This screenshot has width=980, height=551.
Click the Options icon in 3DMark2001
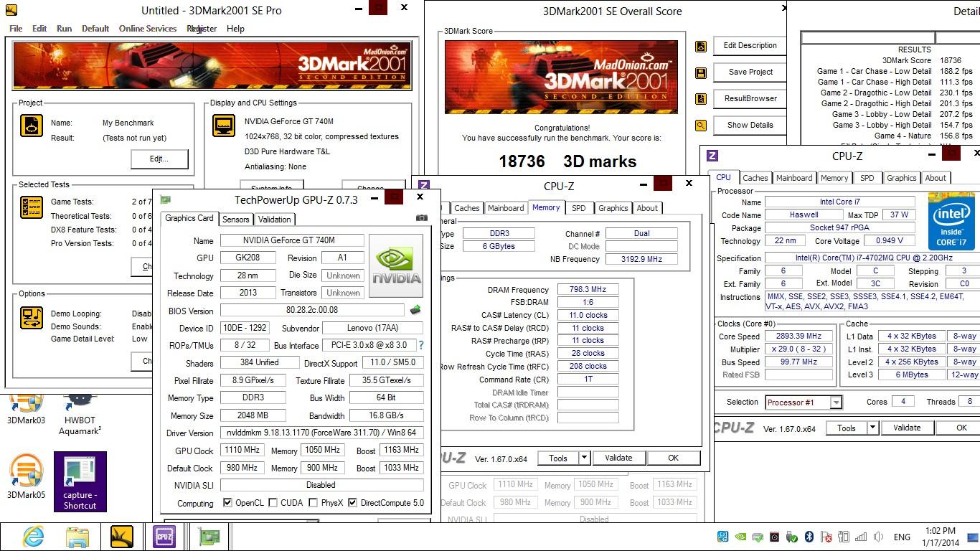(32, 316)
